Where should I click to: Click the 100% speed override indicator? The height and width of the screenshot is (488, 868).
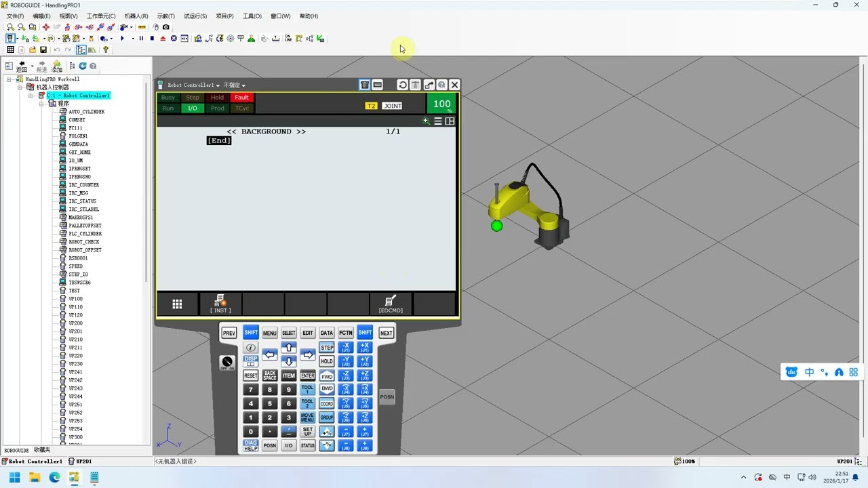tap(442, 104)
